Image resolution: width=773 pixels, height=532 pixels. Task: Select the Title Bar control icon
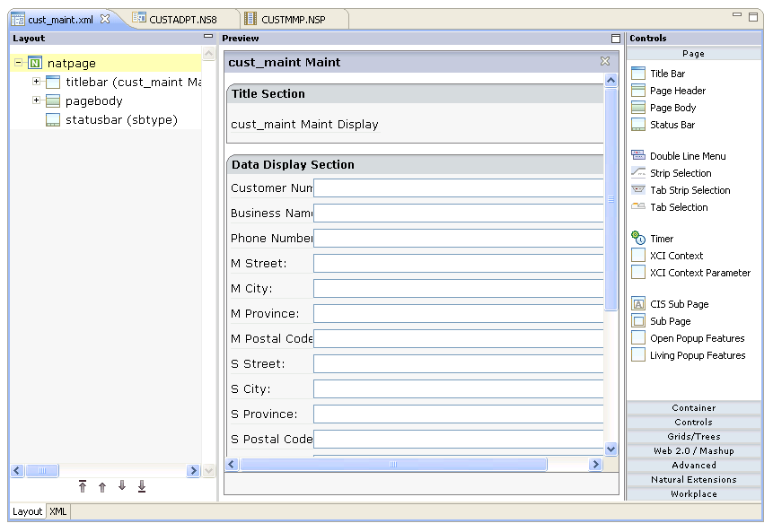click(x=638, y=74)
